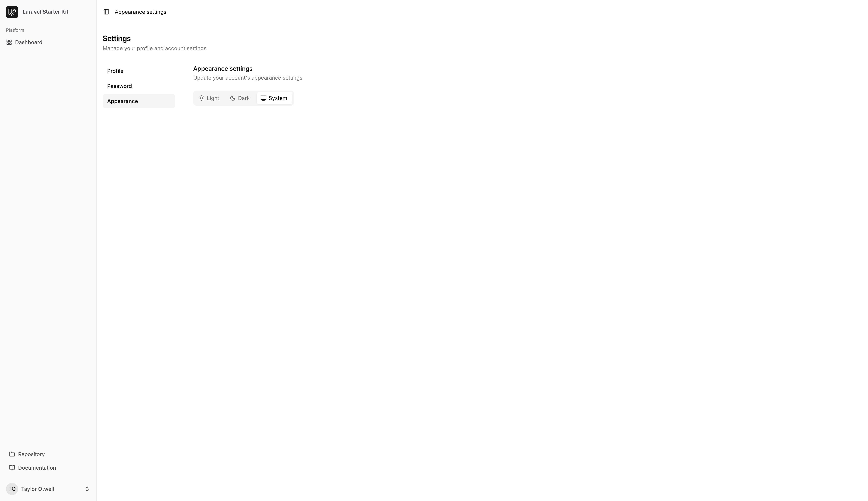Select the Light theme toggle
The image size is (868, 501).
click(x=209, y=98)
